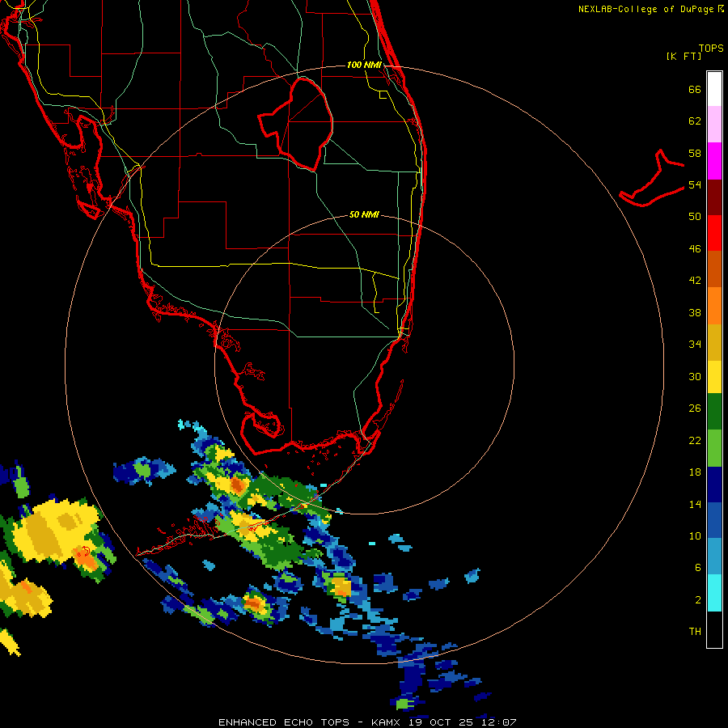Select the dark green legend swatch
Viewport: 728px width, 728px height.
pyautogui.click(x=714, y=412)
